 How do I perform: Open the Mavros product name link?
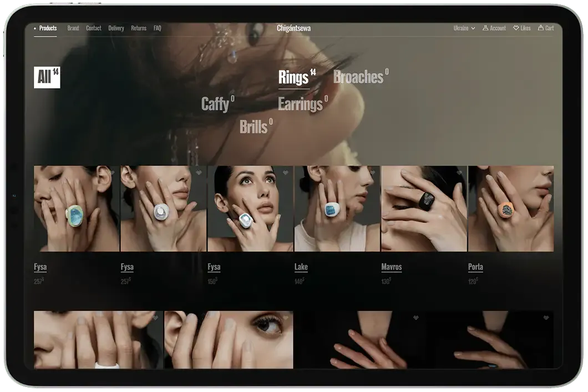[391, 267]
